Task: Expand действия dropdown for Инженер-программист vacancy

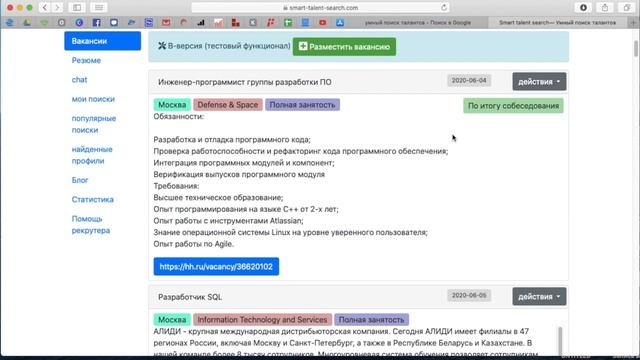Action: [539, 82]
